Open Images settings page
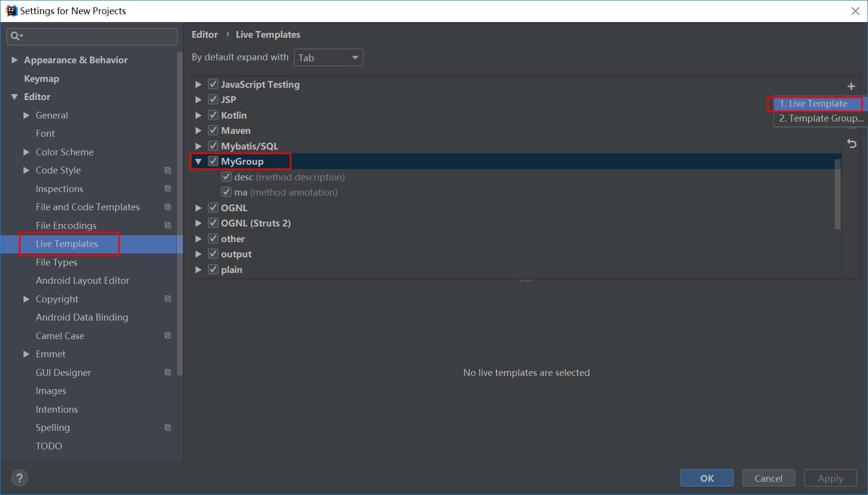 (51, 391)
